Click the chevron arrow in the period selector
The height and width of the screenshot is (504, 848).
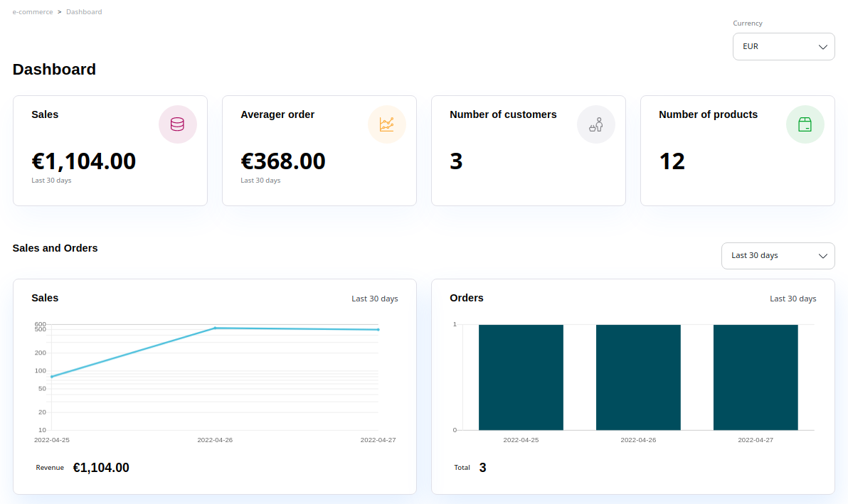(823, 256)
